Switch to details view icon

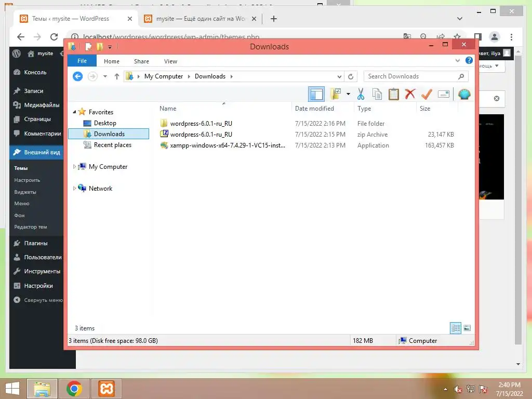[x=455, y=328]
